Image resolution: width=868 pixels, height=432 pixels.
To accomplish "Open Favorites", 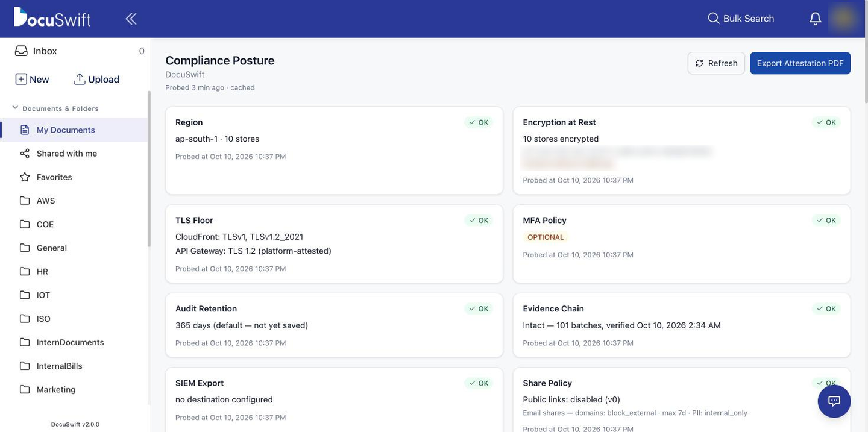I will click(x=74, y=177).
